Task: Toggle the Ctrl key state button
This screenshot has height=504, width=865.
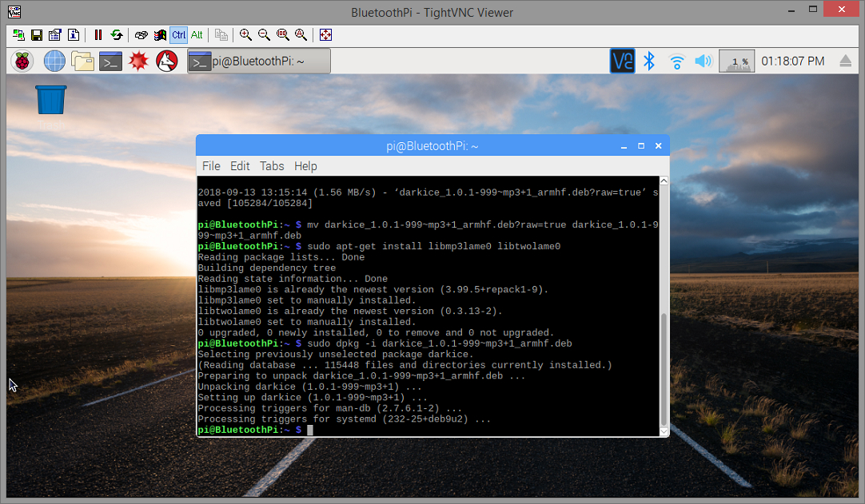Action: (x=179, y=34)
